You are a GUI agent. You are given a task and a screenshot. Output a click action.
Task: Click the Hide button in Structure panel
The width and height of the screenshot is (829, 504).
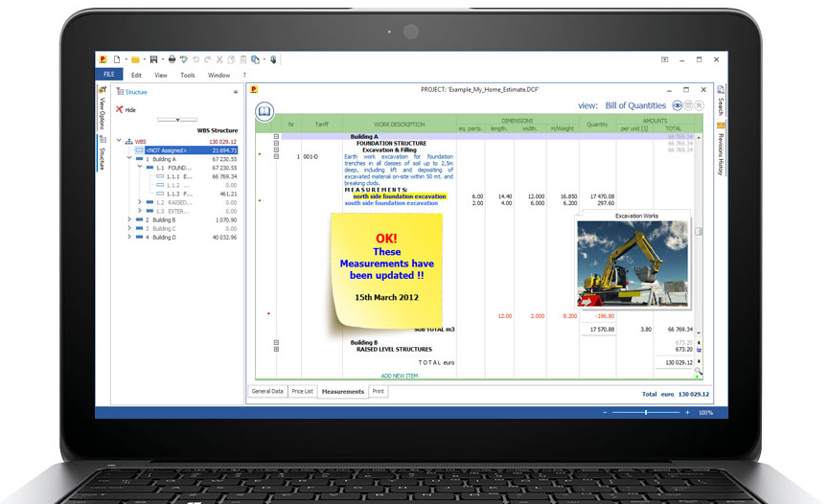pyautogui.click(x=126, y=110)
